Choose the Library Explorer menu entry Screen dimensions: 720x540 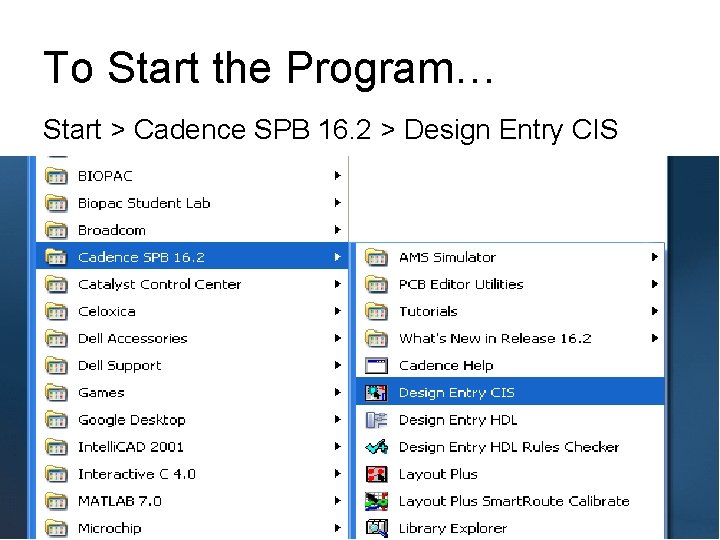[510, 528]
